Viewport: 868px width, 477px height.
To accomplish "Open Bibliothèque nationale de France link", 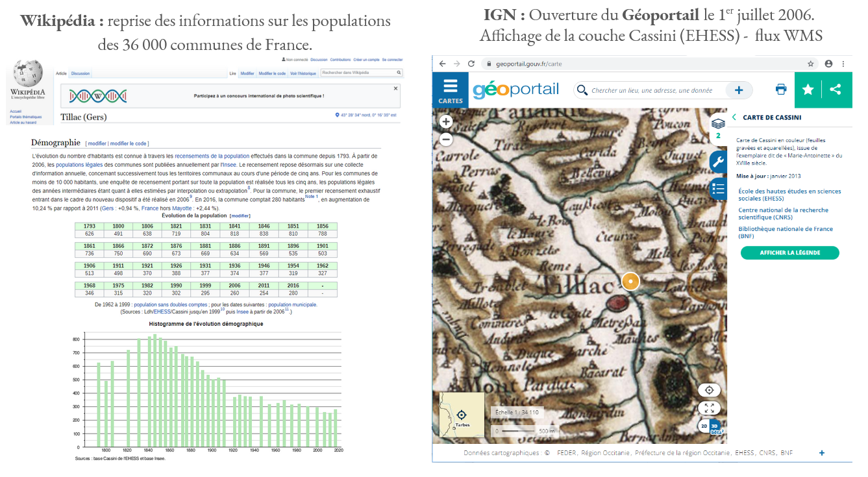I will (x=786, y=232).
